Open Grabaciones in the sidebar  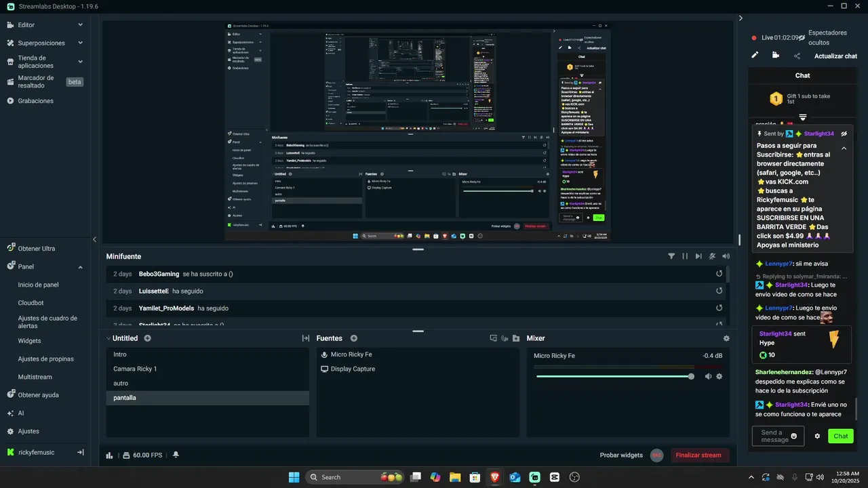pos(36,101)
